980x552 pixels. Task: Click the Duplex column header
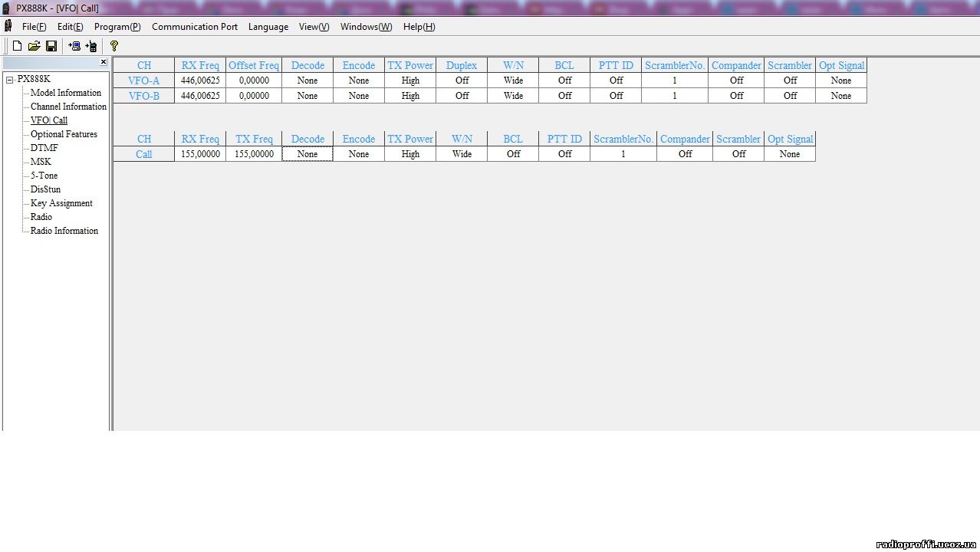462,65
